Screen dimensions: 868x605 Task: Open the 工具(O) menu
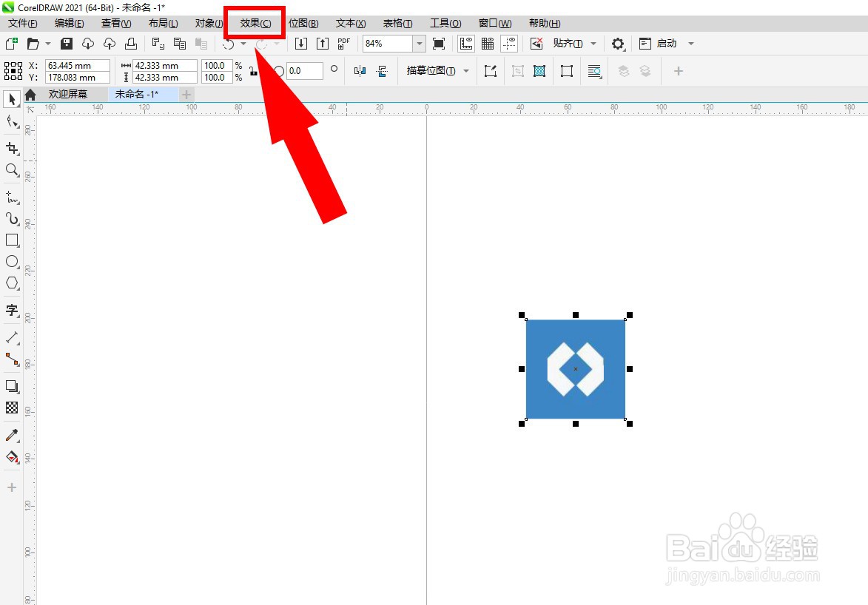point(445,23)
